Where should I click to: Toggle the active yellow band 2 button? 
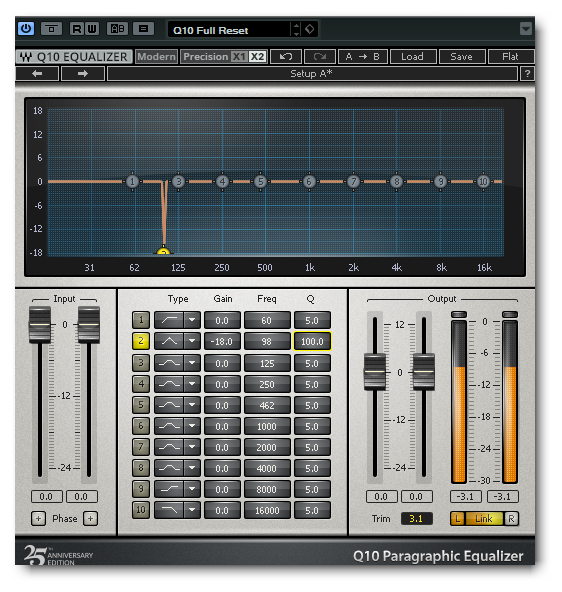pyautogui.click(x=141, y=341)
